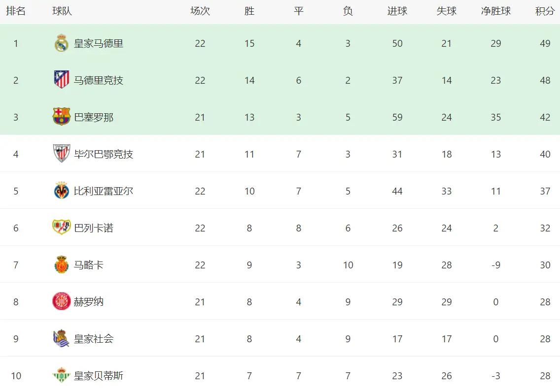Image resolution: width=560 pixels, height=392 pixels.
Task: Click the Villarreal yellow crest icon
Action: (62, 191)
